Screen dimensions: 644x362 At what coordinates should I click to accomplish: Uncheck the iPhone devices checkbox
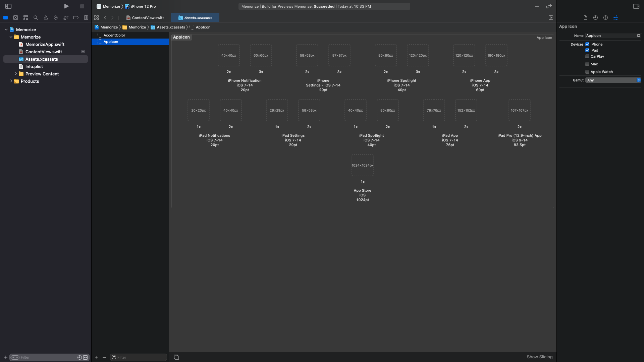click(587, 44)
